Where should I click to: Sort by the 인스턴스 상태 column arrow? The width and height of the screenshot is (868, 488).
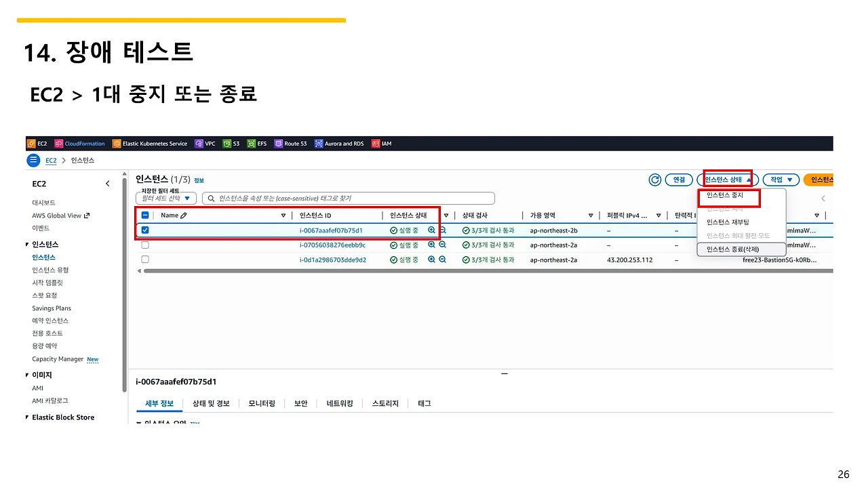coord(446,216)
